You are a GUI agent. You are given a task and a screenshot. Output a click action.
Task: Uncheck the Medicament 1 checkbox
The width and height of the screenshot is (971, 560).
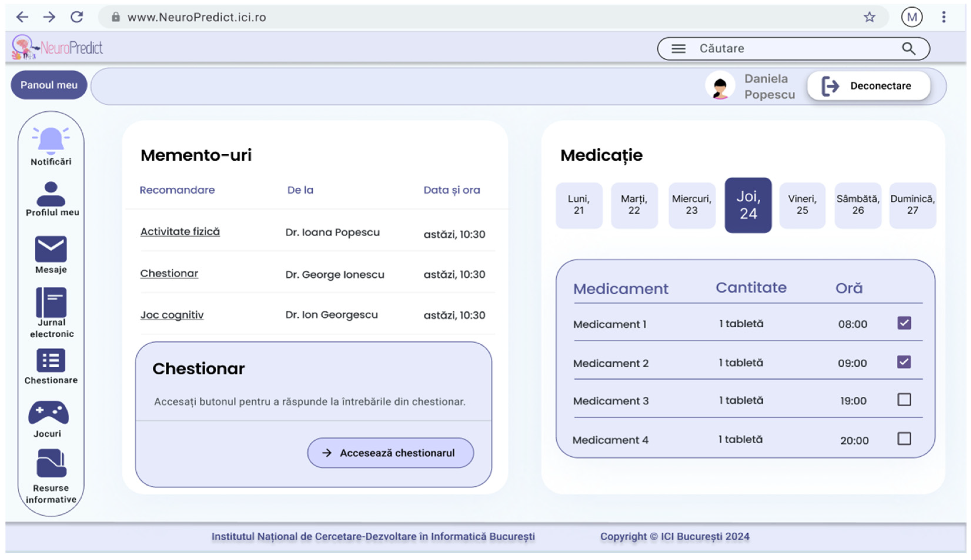904,323
